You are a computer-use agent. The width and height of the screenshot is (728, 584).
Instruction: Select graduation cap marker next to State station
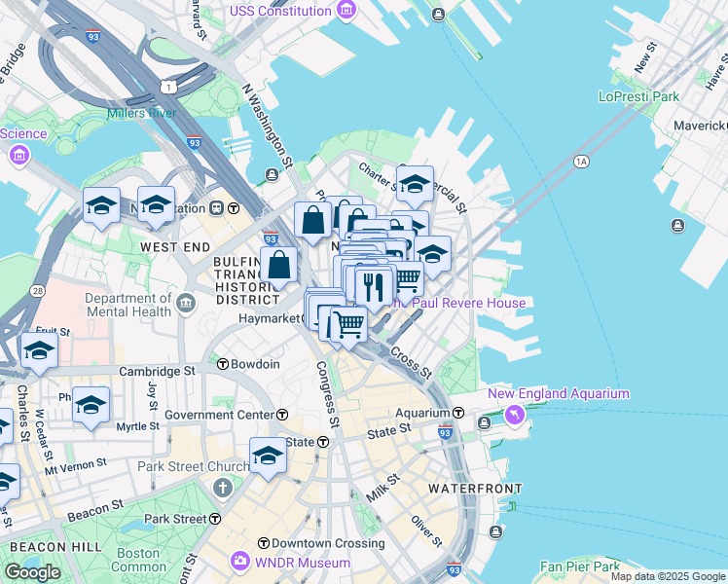click(x=268, y=456)
